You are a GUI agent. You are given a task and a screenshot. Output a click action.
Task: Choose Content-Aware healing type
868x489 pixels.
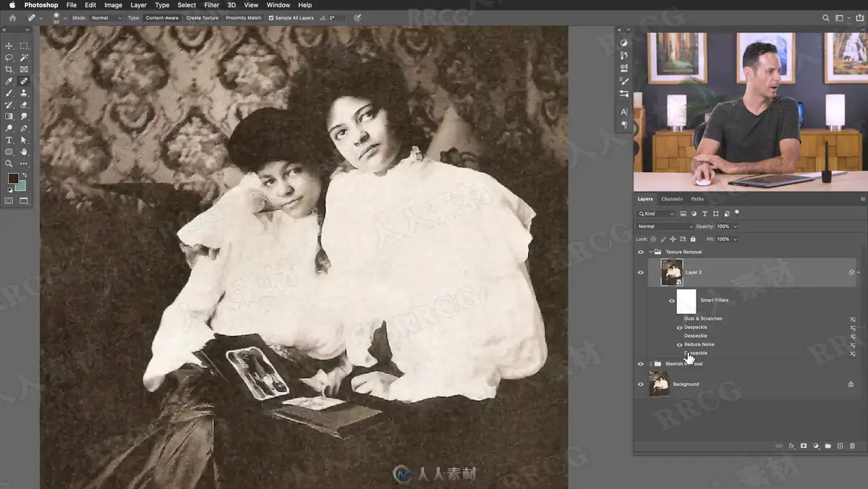pyautogui.click(x=162, y=17)
